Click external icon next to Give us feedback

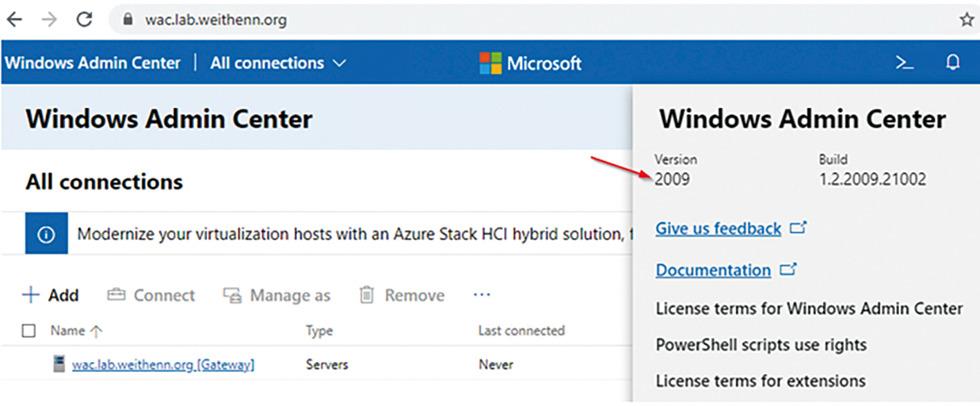[x=798, y=227]
